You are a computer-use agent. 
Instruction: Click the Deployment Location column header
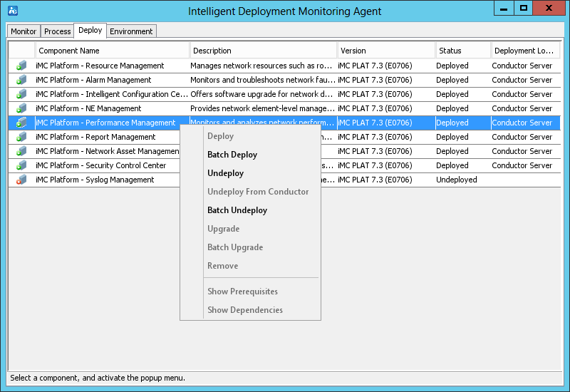526,51
